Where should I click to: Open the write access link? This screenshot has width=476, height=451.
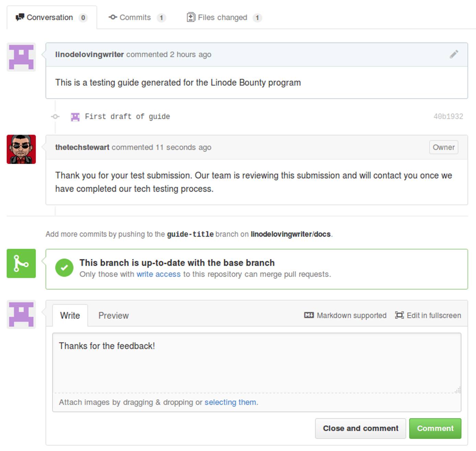pyautogui.click(x=158, y=274)
